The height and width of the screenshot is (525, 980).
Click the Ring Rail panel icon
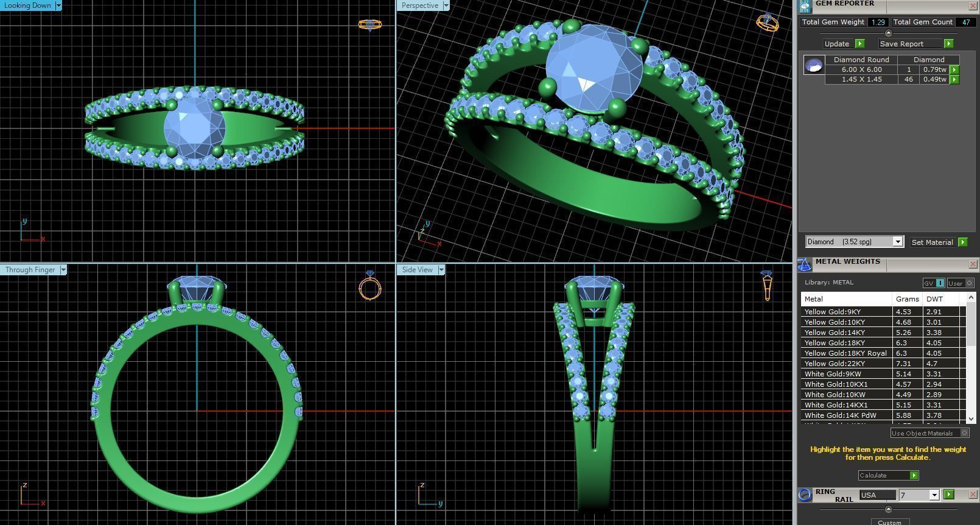pyautogui.click(x=805, y=495)
